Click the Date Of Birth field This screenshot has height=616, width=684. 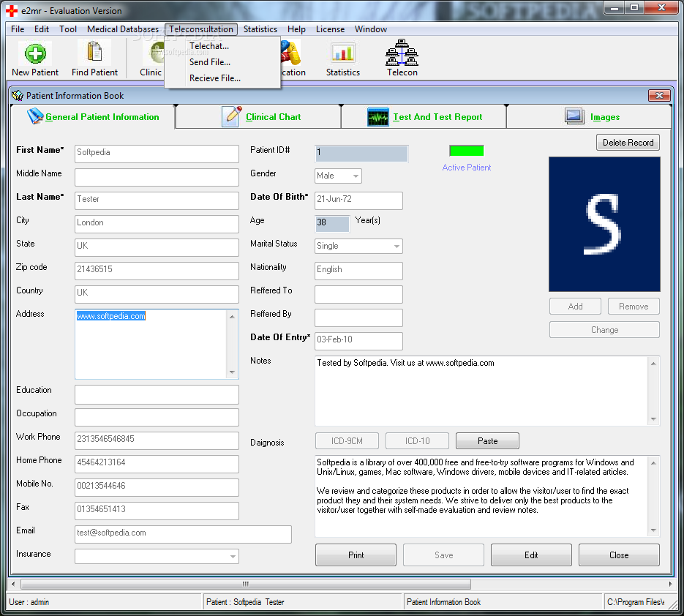[x=358, y=200]
